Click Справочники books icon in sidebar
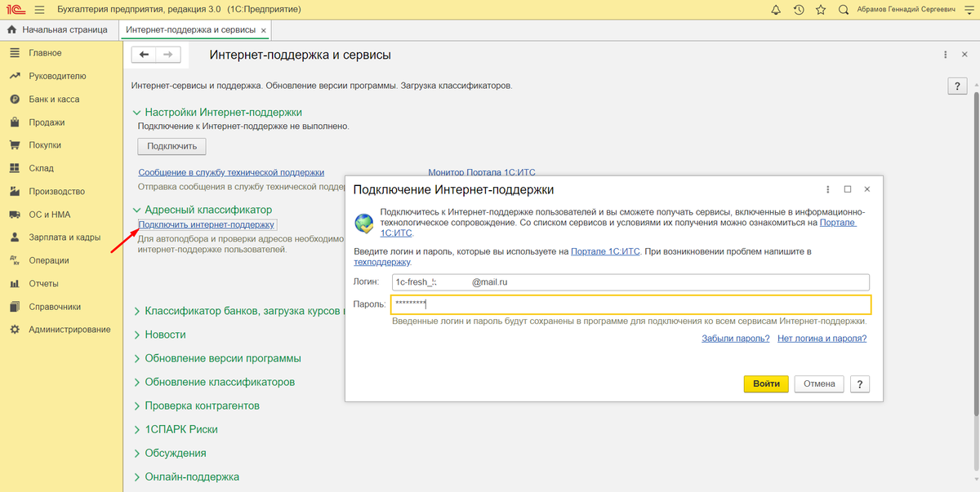Viewport: 980px width, 492px height. pyautogui.click(x=14, y=307)
